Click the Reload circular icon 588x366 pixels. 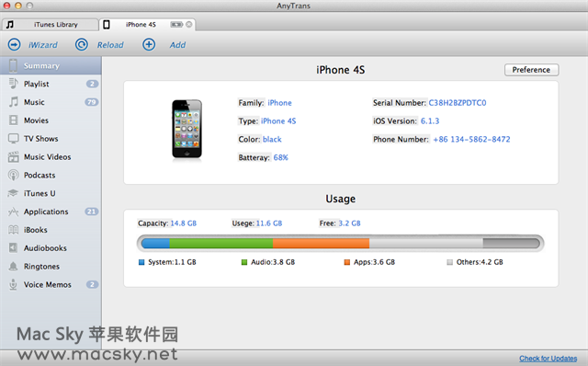point(82,45)
